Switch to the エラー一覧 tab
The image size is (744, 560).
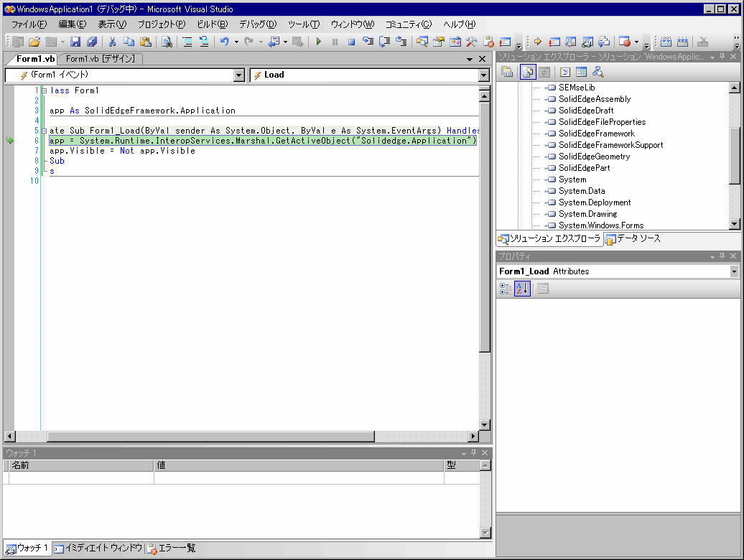tap(172, 549)
